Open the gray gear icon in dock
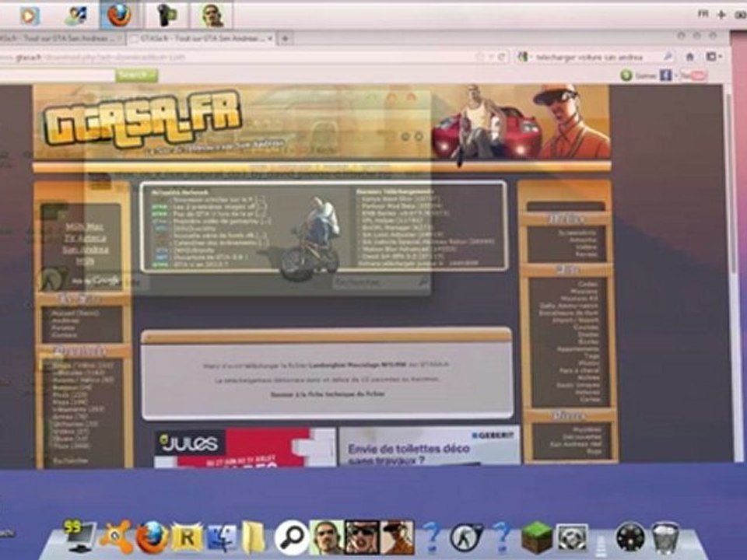The width and height of the screenshot is (747, 560). point(572,538)
